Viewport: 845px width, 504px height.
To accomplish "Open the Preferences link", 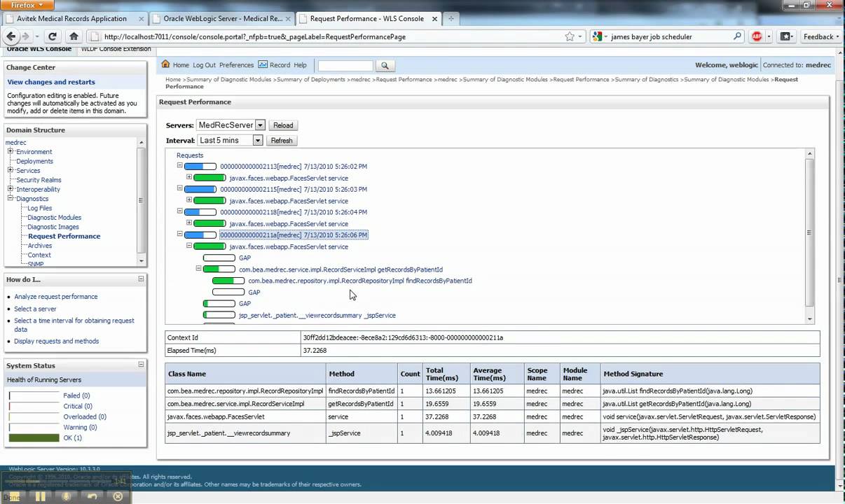I will pos(236,65).
